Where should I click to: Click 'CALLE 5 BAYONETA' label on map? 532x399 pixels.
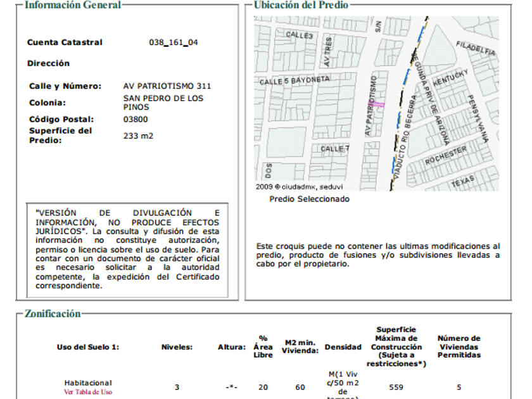[x=294, y=80]
